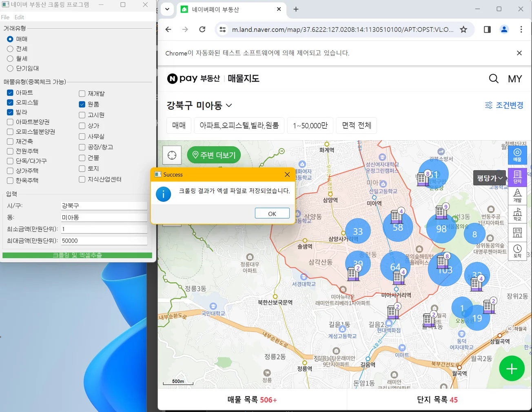Click the Chrome address bar URL
Screen dimensions: 532x412
click(x=343, y=29)
